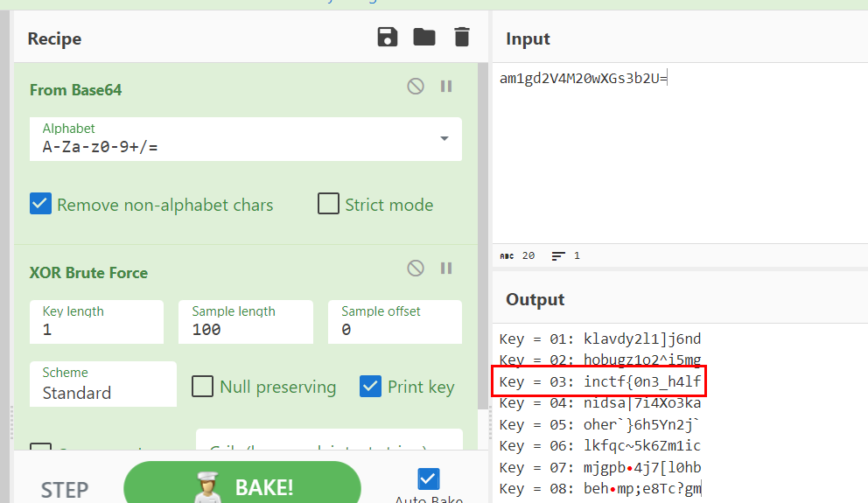Select the Key = 01 output line
868x503 pixels.
click(x=600, y=339)
